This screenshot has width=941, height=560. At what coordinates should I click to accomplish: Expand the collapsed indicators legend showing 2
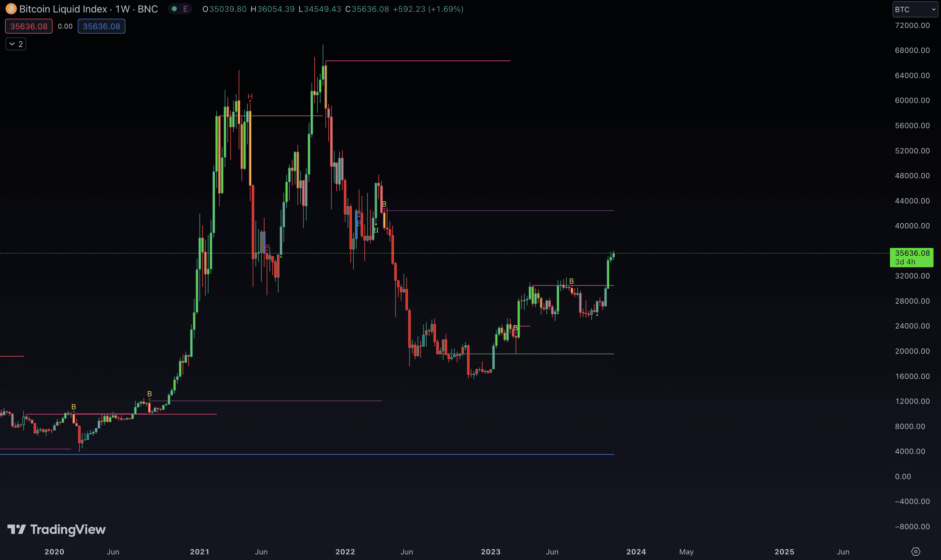pos(16,44)
